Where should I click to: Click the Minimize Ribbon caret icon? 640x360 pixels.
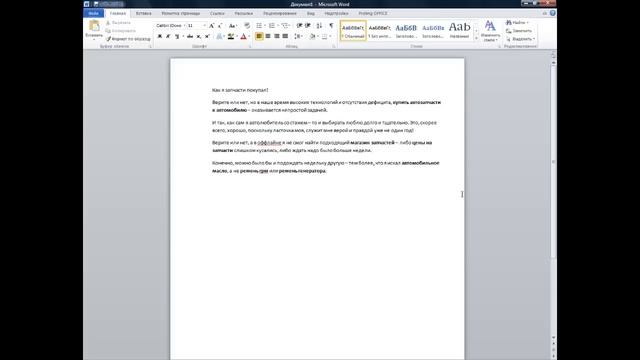(x=544, y=13)
